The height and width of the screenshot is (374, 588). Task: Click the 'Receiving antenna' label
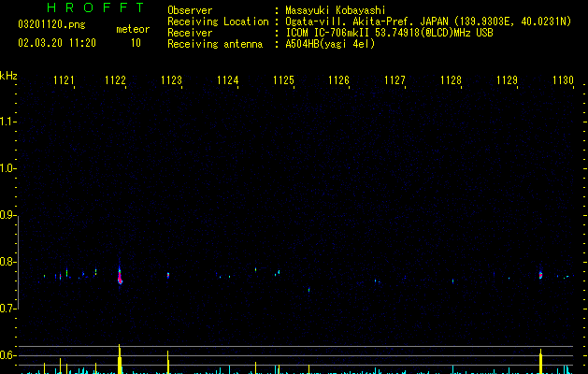tap(215, 44)
